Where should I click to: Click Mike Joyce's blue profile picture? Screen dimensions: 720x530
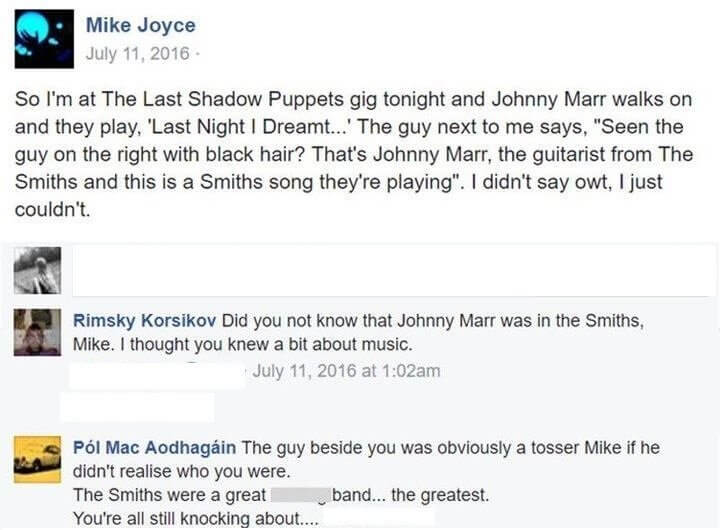[43, 39]
